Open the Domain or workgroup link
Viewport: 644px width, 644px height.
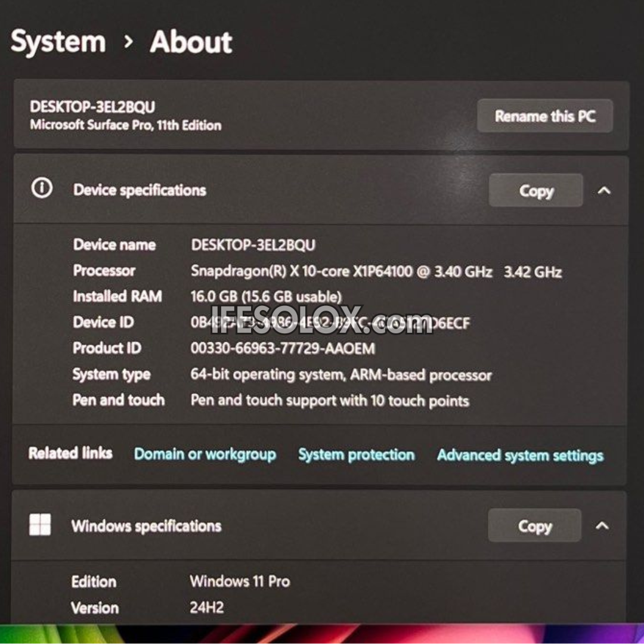[205, 454]
